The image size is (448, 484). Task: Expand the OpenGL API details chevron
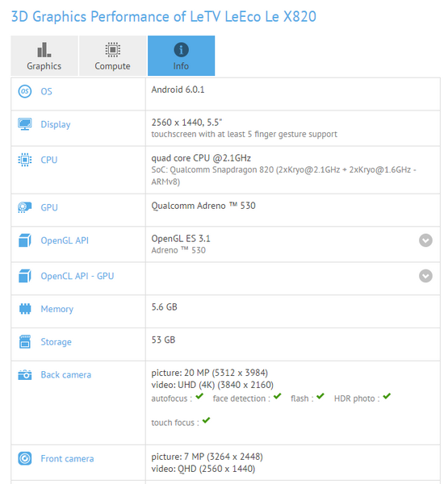click(x=425, y=240)
